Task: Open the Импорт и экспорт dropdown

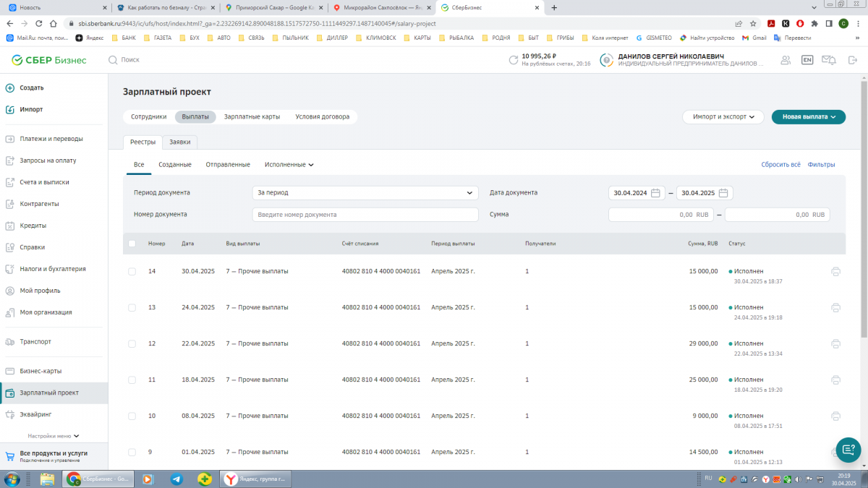Action: (723, 116)
